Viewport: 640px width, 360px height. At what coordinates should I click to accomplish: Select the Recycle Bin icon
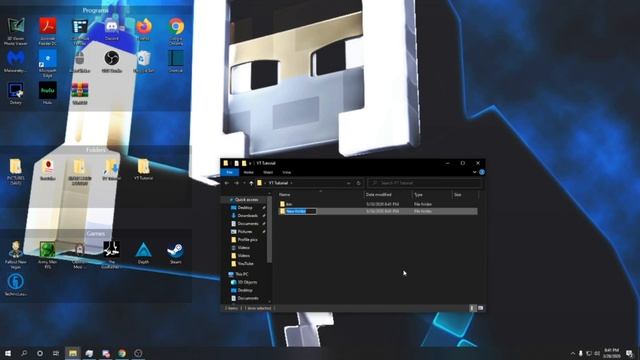[x=144, y=61]
